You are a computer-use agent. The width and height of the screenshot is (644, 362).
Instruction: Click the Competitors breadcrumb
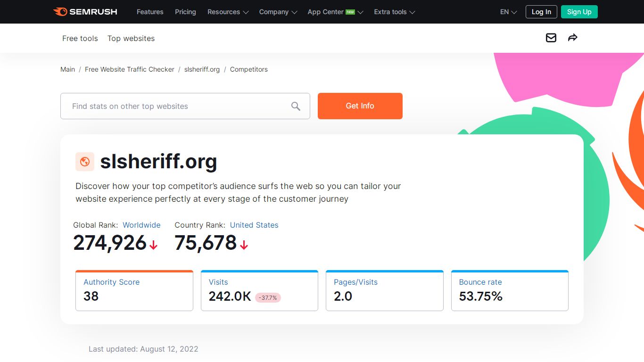click(x=249, y=69)
